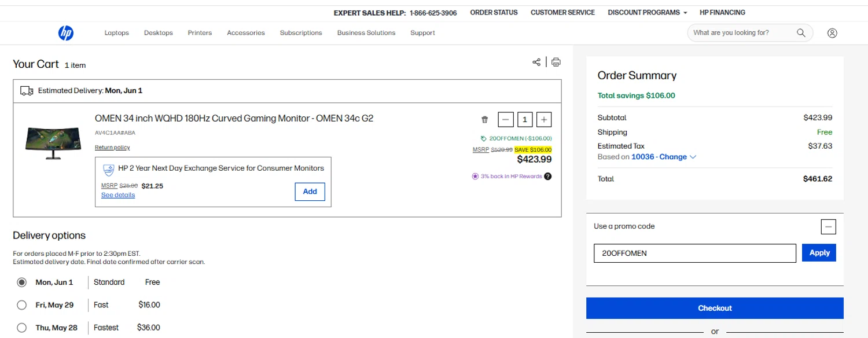
Task: Open the Accessories menu
Action: point(246,33)
